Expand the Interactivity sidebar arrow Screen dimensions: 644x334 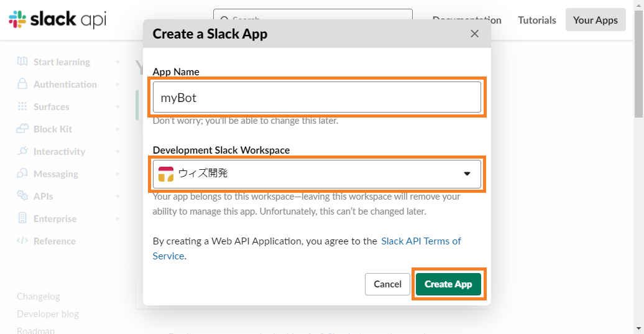pyautogui.click(x=118, y=152)
